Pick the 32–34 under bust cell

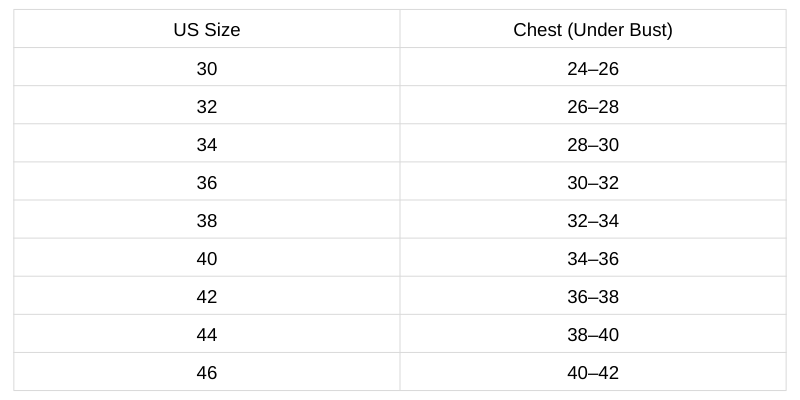pyautogui.click(x=593, y=221)
